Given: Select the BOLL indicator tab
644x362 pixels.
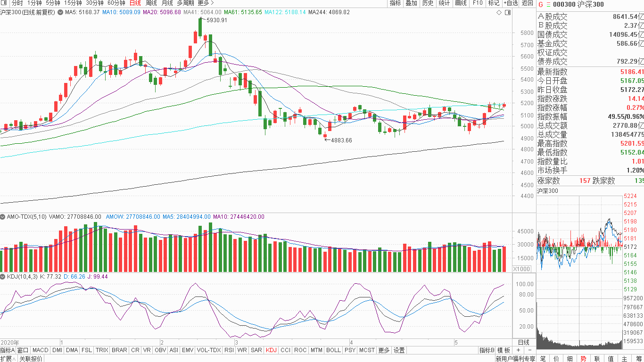Looking at the screenshot, I should point(333,350).
